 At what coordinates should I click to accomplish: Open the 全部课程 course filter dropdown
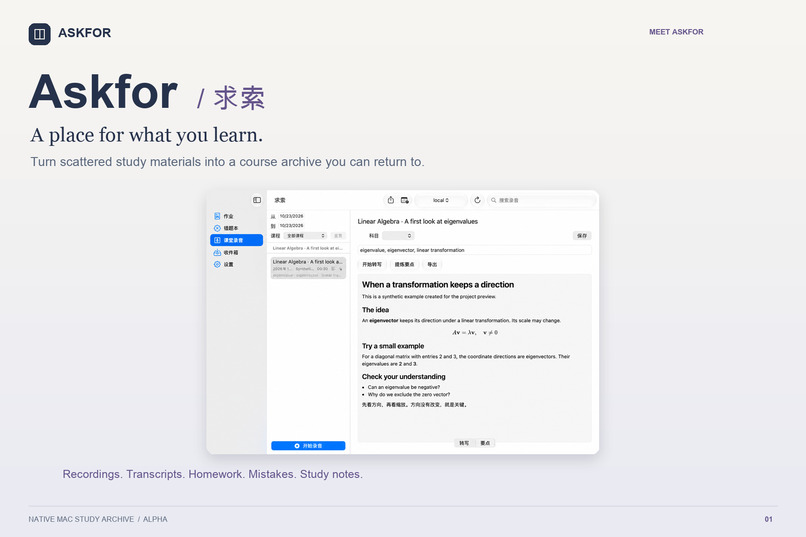pyautogui.click(x=305, y=235)
